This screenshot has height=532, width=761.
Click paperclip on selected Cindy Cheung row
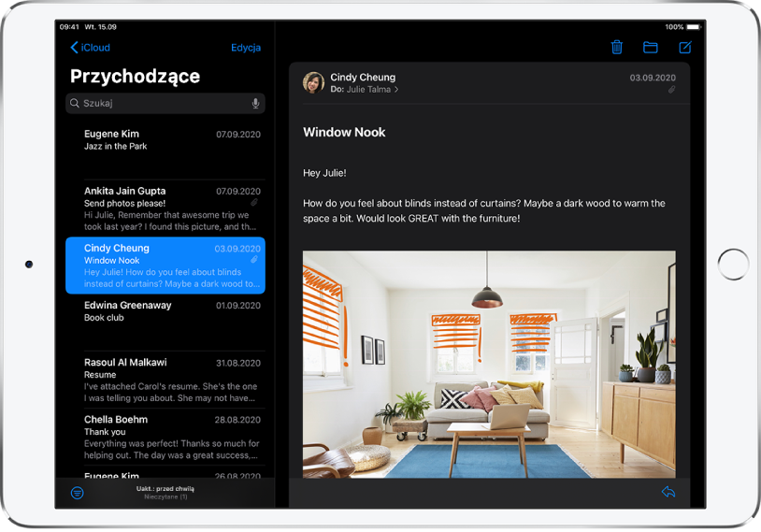[x=254, y=260]
